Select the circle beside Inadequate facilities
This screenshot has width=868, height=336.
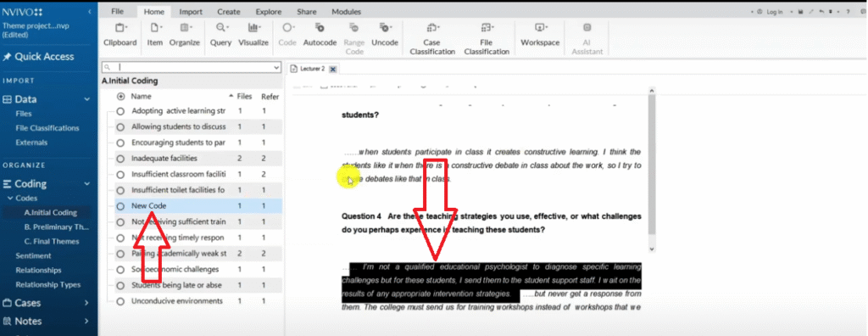coord(120,159)
